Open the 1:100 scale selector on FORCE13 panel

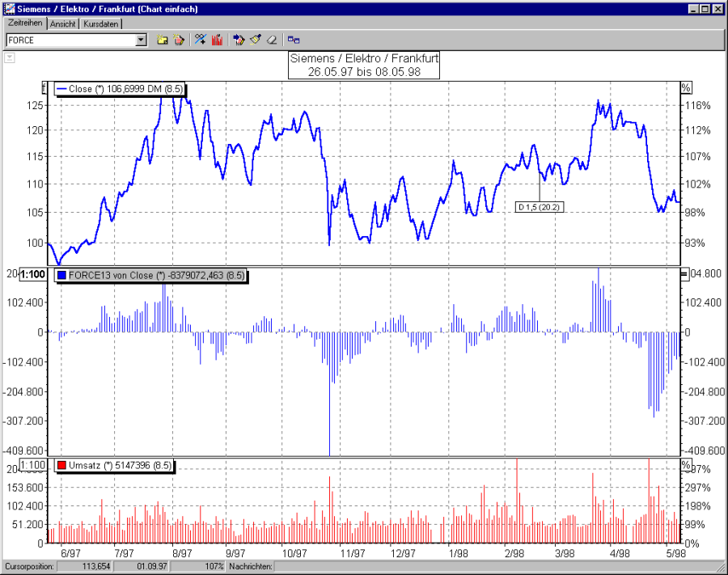pos(32,274)
